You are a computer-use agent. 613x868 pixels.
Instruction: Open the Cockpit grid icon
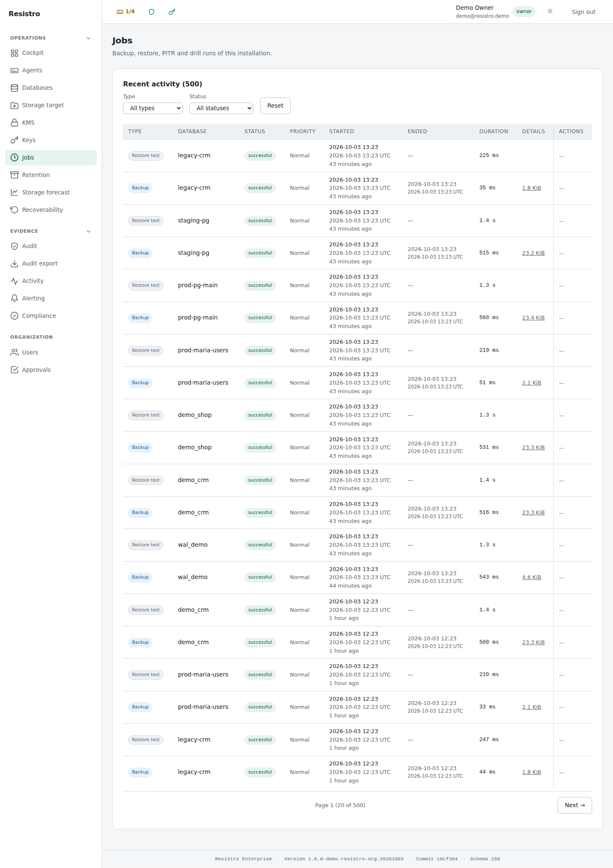pos(14,53)
